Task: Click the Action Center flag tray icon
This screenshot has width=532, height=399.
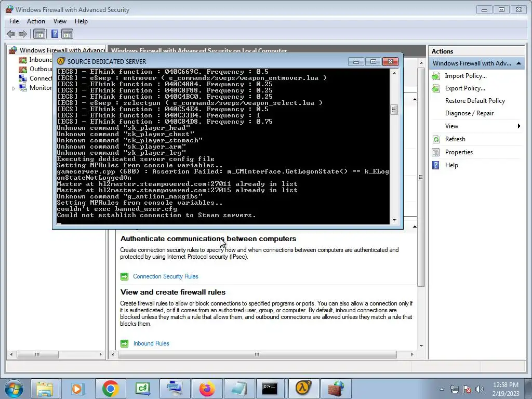Action: (x=467, y=389)
